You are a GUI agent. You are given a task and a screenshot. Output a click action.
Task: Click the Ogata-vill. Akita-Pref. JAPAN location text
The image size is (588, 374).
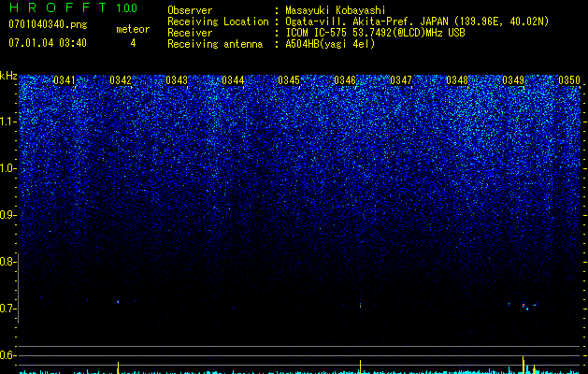click(x=366, y=22)
